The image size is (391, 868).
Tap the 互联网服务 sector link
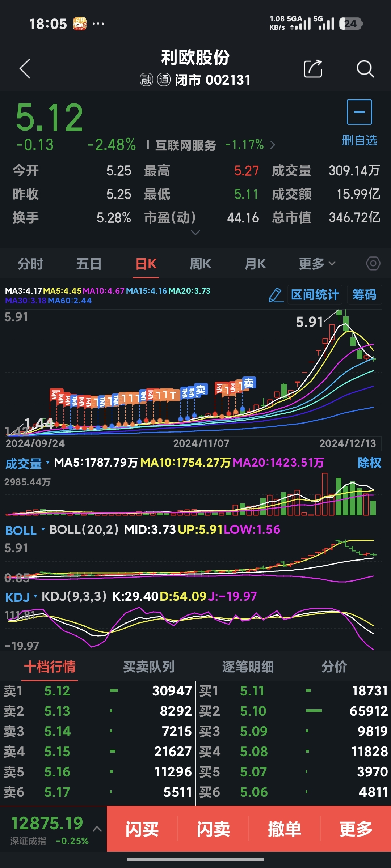(x=186, y=145)
